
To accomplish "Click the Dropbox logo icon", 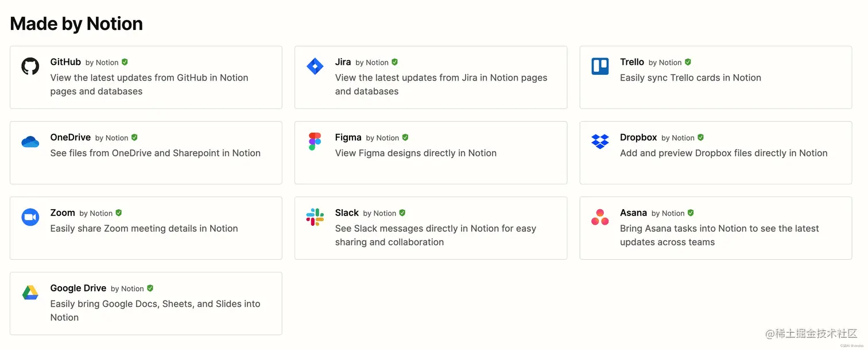I will point(600,141).
